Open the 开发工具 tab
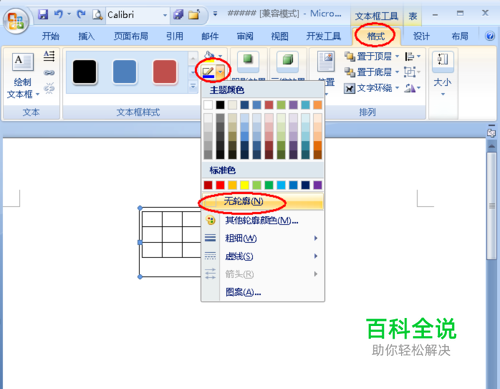Viewport: 500px width, 389px height. (x=323, y=36)
